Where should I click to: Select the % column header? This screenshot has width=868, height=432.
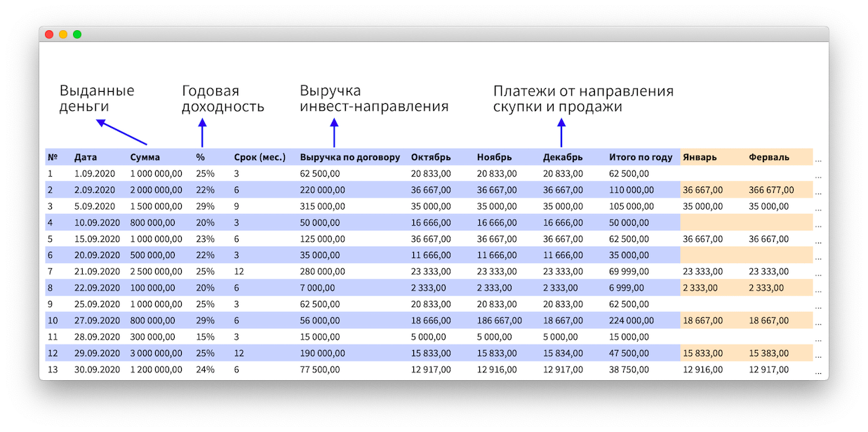[x=201, y=157]
